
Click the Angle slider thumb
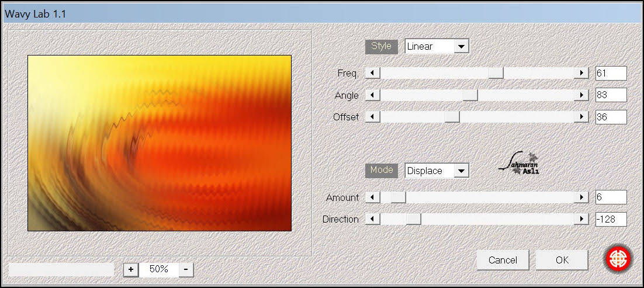(470, 95)
